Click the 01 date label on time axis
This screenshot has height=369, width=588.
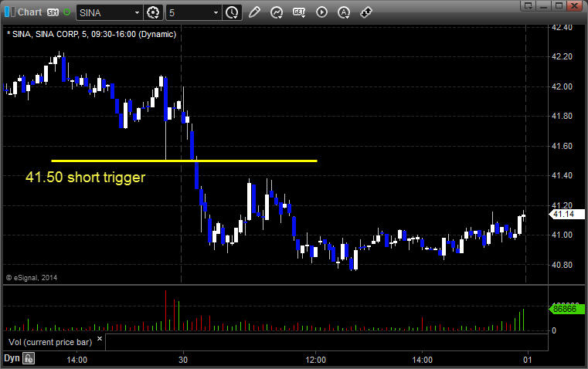click(x=528, y=360)
